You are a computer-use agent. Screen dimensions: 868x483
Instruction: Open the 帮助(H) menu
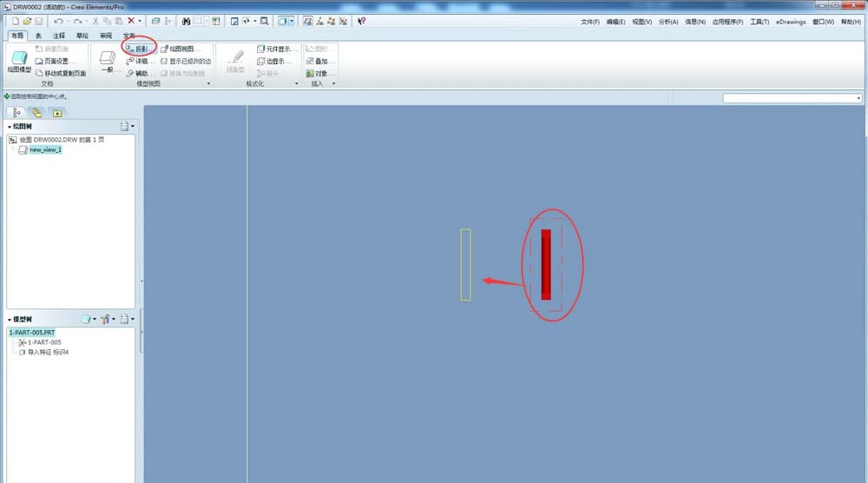pyautogui.click(x=851, y=22)
